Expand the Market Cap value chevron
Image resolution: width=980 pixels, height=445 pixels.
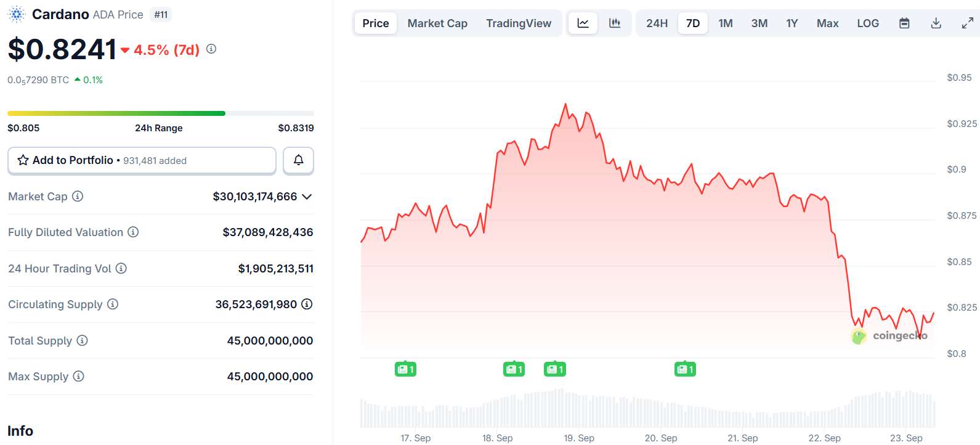click(307, 197)
